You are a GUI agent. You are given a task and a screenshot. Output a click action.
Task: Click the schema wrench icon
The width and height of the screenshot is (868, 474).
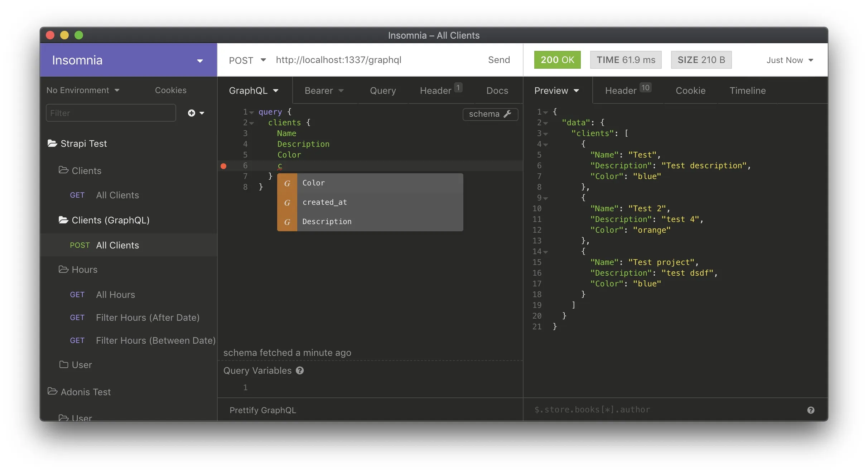tap(507, 114)
